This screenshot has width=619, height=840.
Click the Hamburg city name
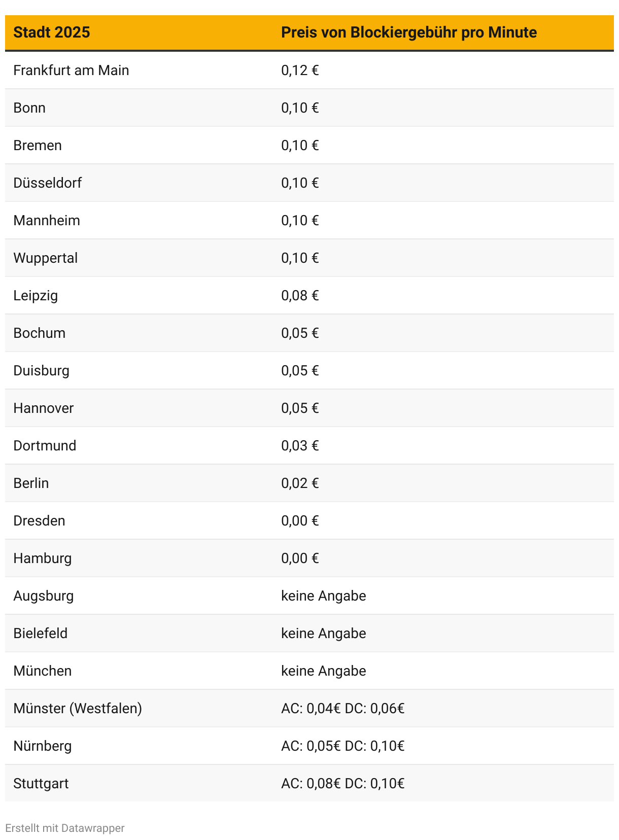click(x=43, y=558)
